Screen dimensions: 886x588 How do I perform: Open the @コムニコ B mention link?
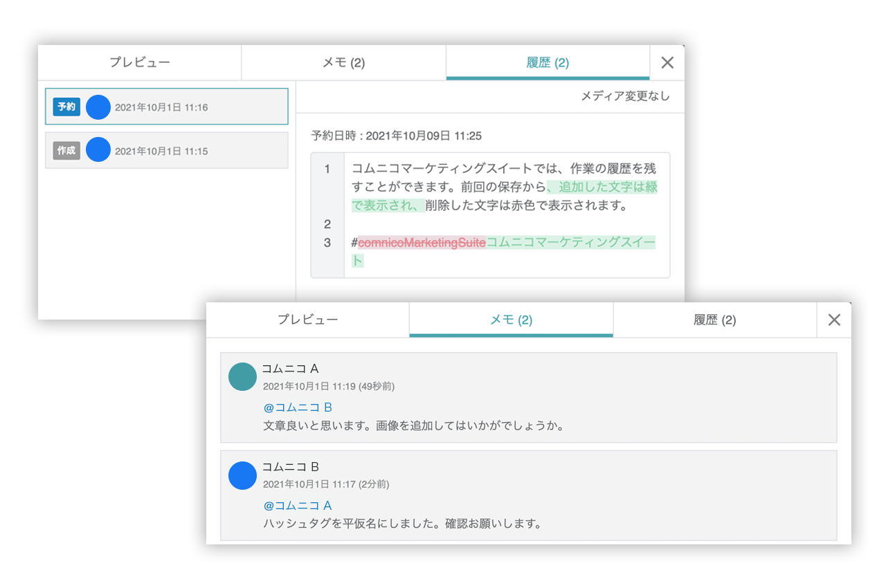(x=298, y=407)
